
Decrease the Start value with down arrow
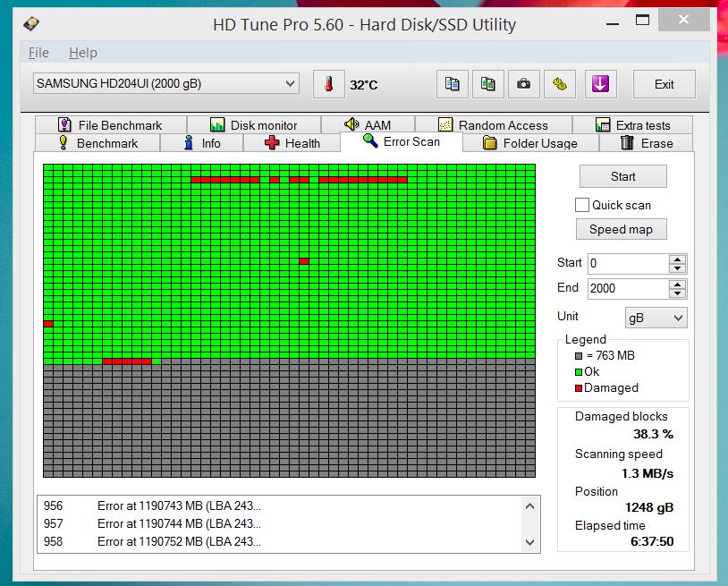click(x=677, y=268)
